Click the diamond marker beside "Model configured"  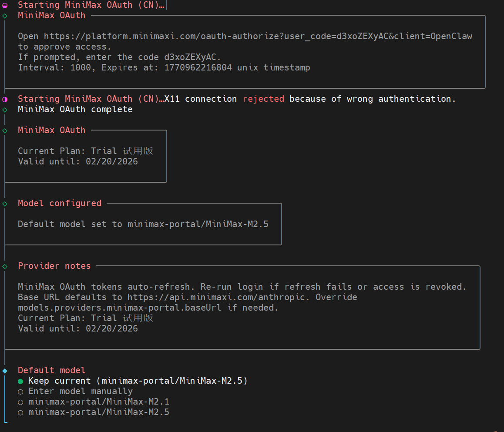tap(5, 204)
